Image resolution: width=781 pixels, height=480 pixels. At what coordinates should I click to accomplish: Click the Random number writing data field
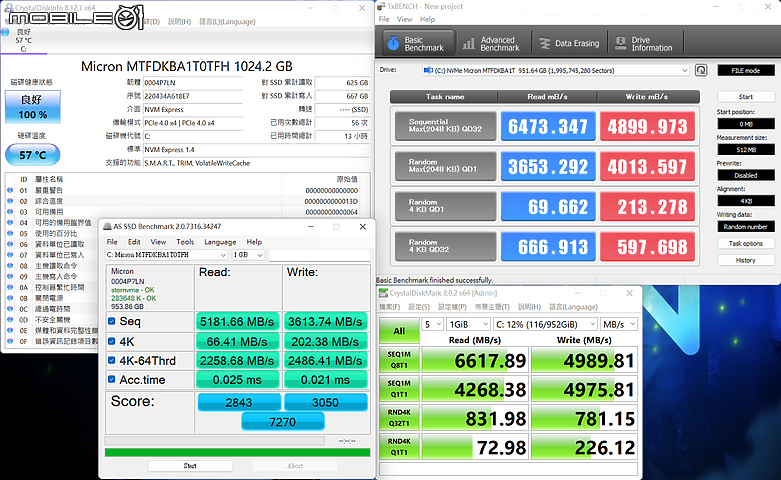[x=746, y=227]
